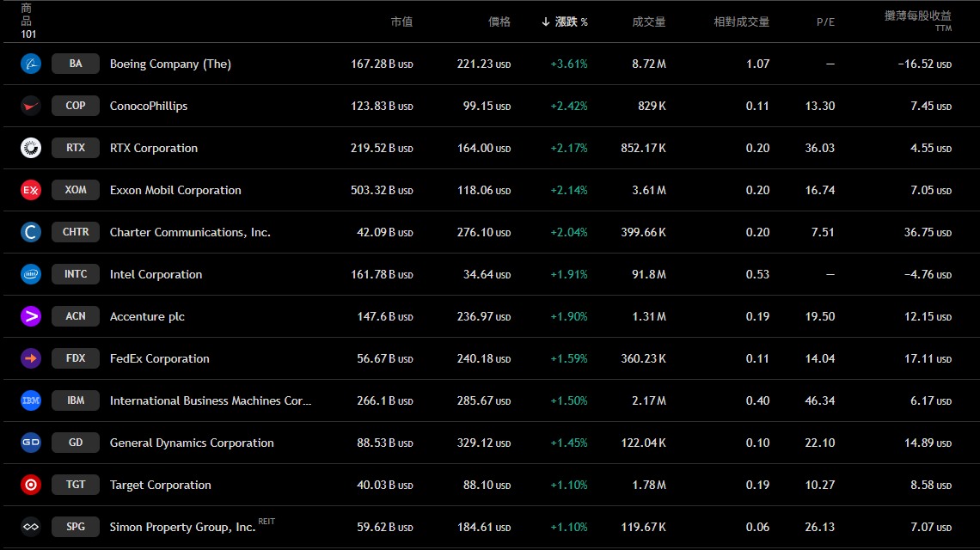The width and height of the screenshot is (980, 550).
Task: Open Simon Property Group, Inc. name link
Action: click(182, 527)
